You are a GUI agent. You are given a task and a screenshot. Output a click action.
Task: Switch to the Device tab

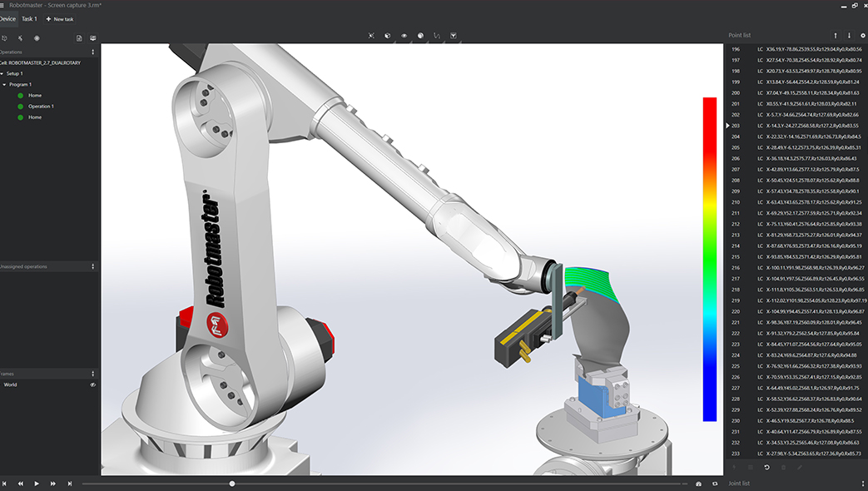(7, 19)
